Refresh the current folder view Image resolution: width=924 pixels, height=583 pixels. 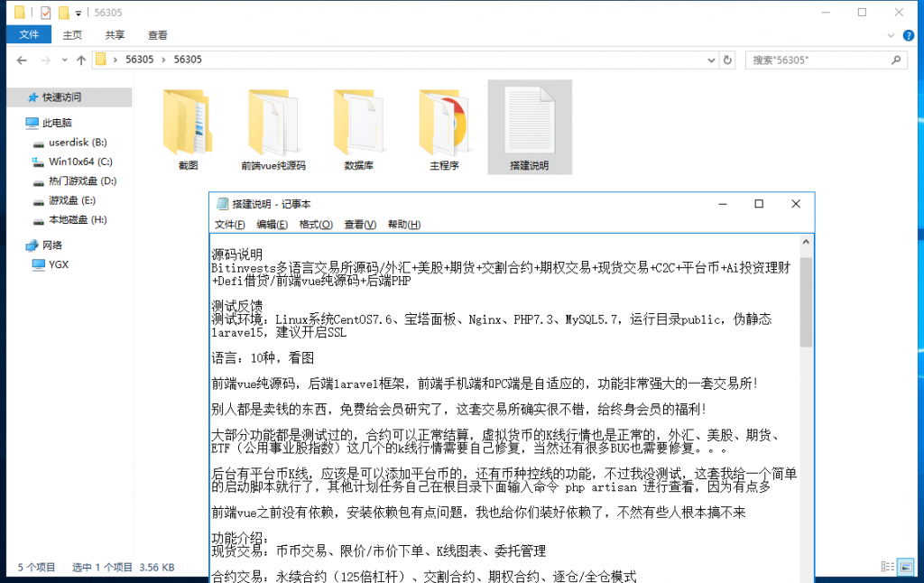point(727,60)
